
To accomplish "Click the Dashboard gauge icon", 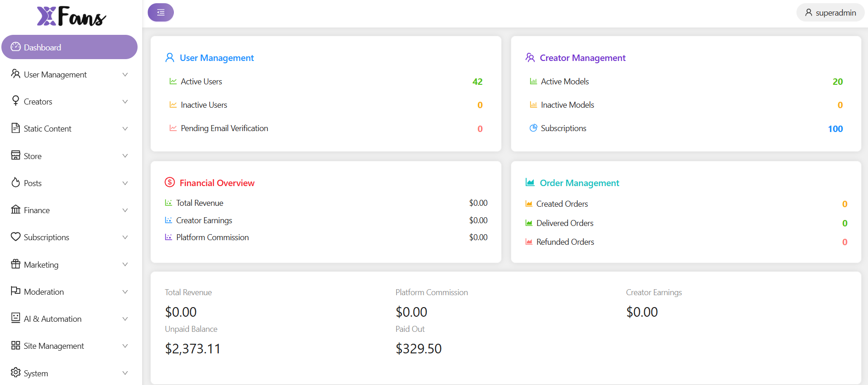I will tap(16, 47).
